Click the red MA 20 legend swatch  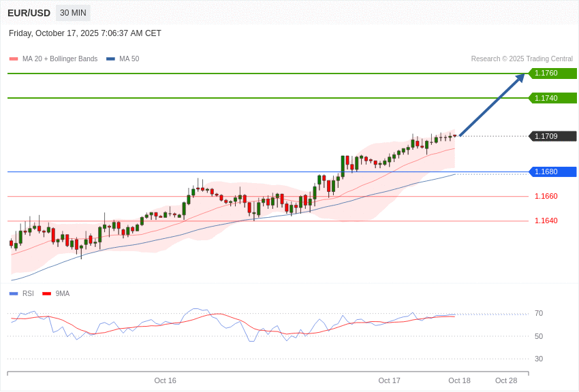tap(14, 59)
